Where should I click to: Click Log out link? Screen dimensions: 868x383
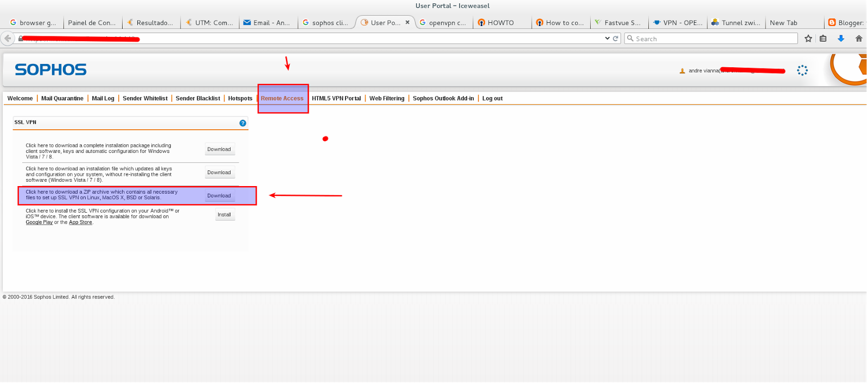coord(493,98)
